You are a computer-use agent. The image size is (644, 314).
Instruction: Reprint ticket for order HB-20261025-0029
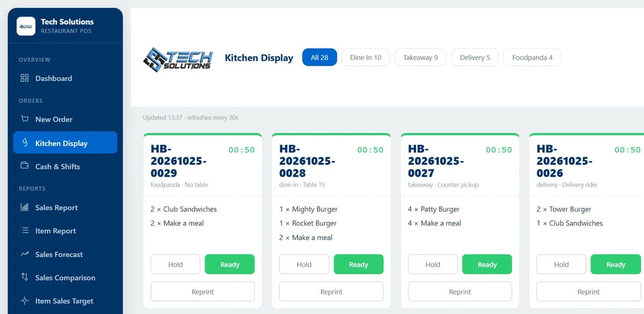tap(203, 292)
